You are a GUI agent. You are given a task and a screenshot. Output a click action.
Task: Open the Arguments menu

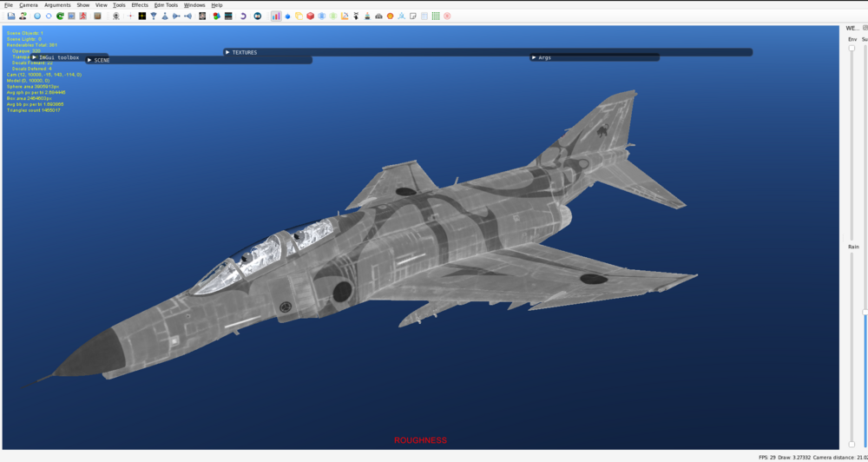click(x=57, y=5)
